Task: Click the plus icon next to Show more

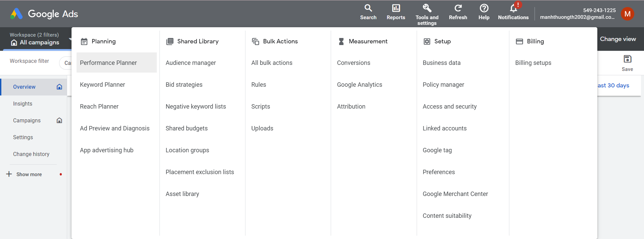Action: coord(9,174)
